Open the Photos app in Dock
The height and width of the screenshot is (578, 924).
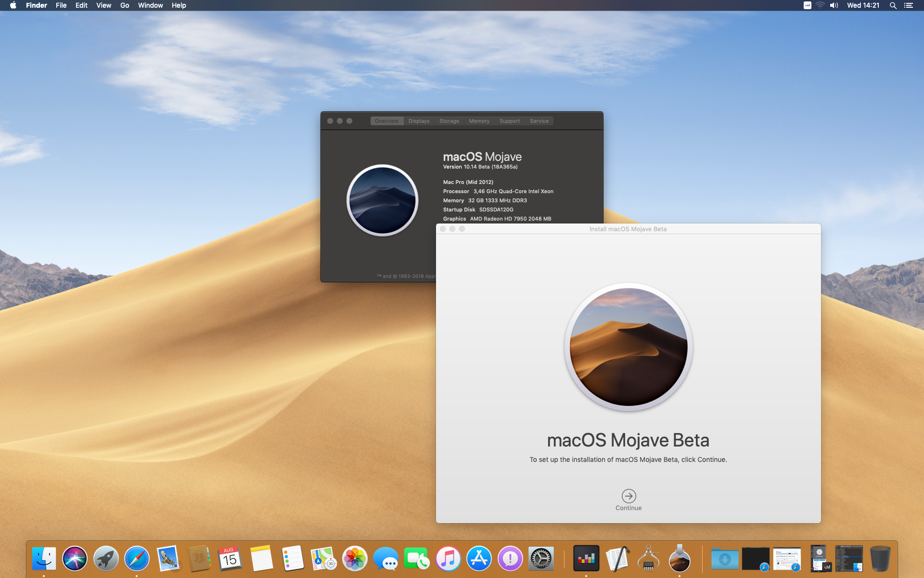coord(355,559)
